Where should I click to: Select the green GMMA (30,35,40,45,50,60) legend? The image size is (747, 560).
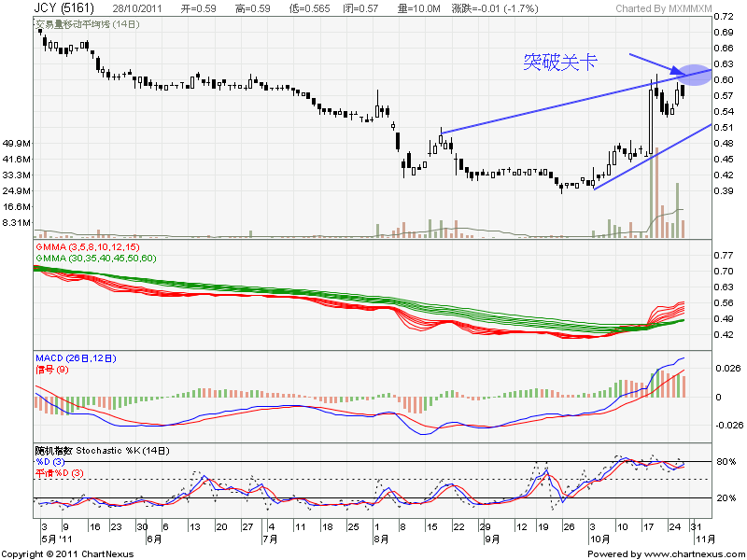pos(95,258)
